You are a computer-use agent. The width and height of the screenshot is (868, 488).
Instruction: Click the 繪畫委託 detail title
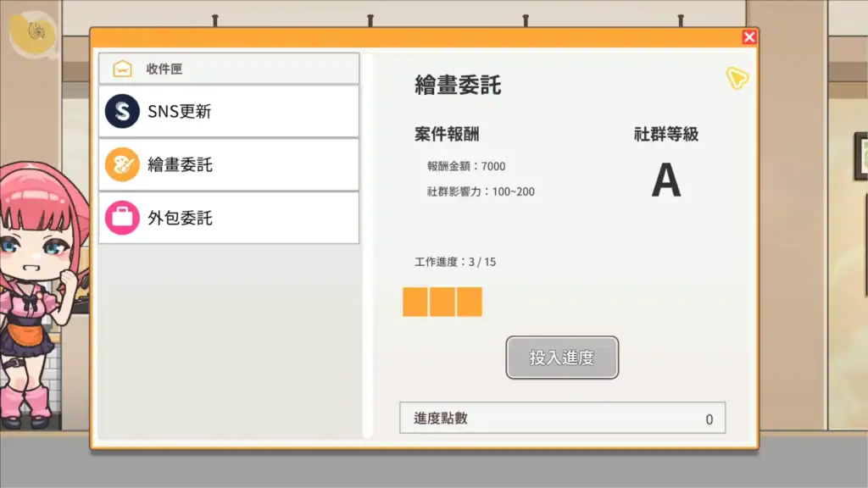(x=458, y=86)
